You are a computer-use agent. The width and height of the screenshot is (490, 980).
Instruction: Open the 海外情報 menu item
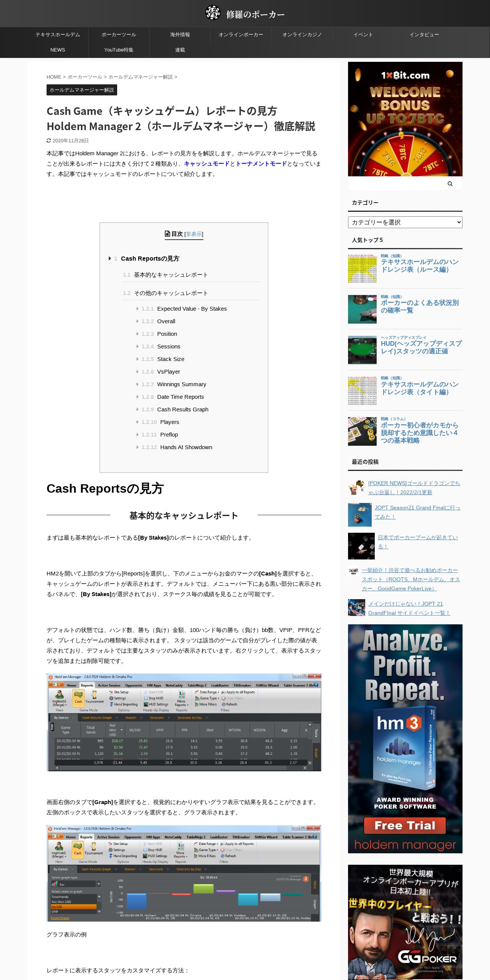click(180, 35)
